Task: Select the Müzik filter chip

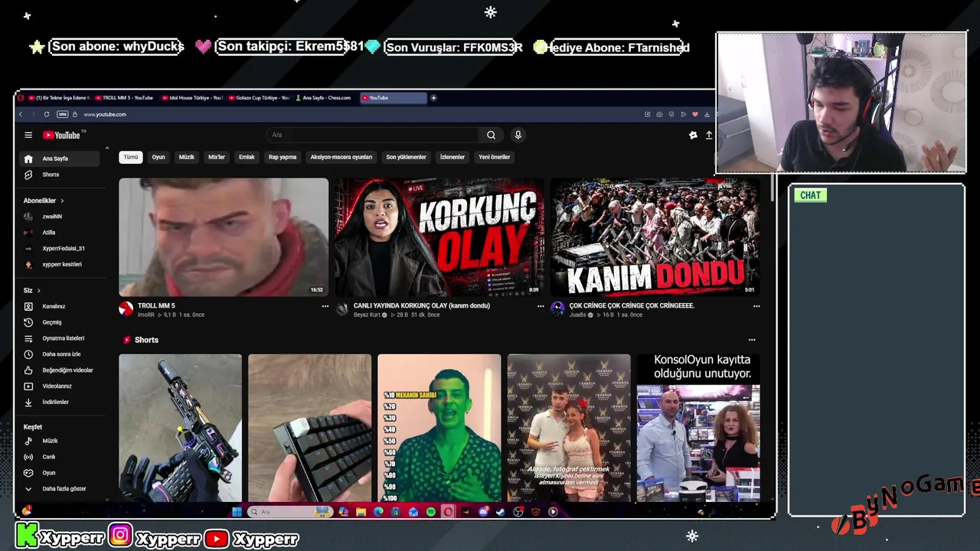Action: [x=187, y=157]
